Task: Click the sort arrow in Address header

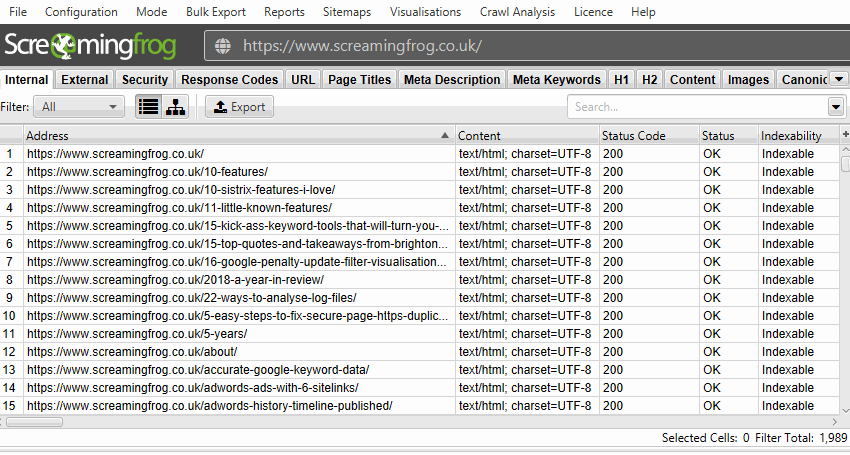Action: 445,135
